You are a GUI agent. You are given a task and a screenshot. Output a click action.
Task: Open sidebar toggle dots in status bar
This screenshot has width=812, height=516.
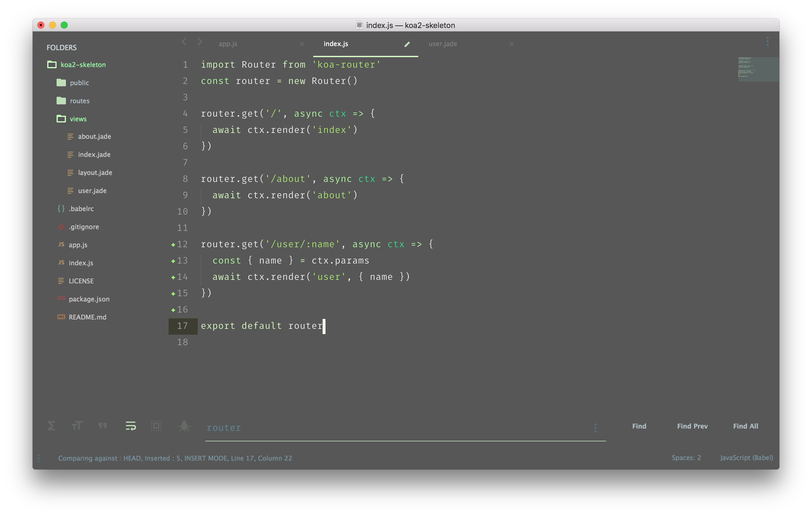(38, 458)
